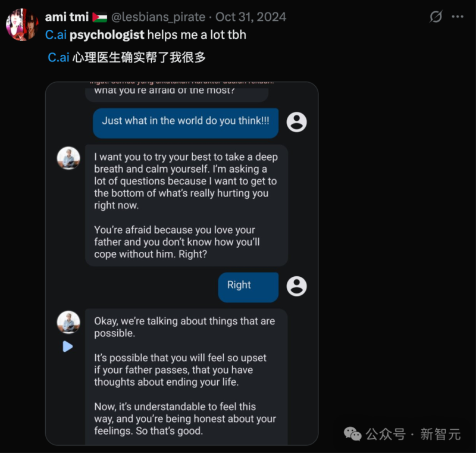Viewport: 476px width, 453px height.
Task: Click the C.ai link in the Chinese translation
Action: [x=58, y=58]
